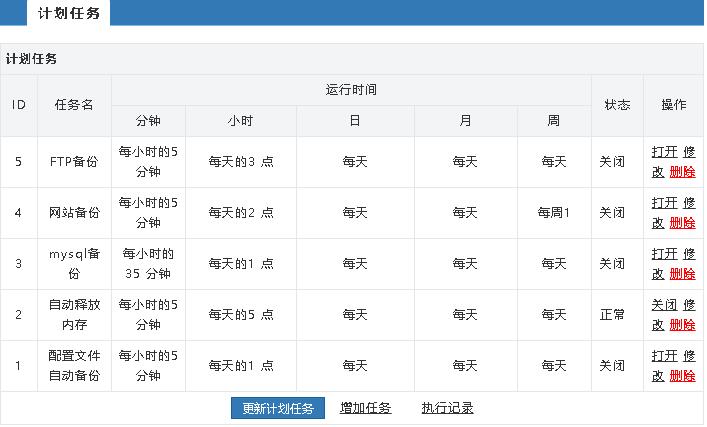Open the 增加任务 link
The height and width of the screenshot is (427, 707).
365,408
